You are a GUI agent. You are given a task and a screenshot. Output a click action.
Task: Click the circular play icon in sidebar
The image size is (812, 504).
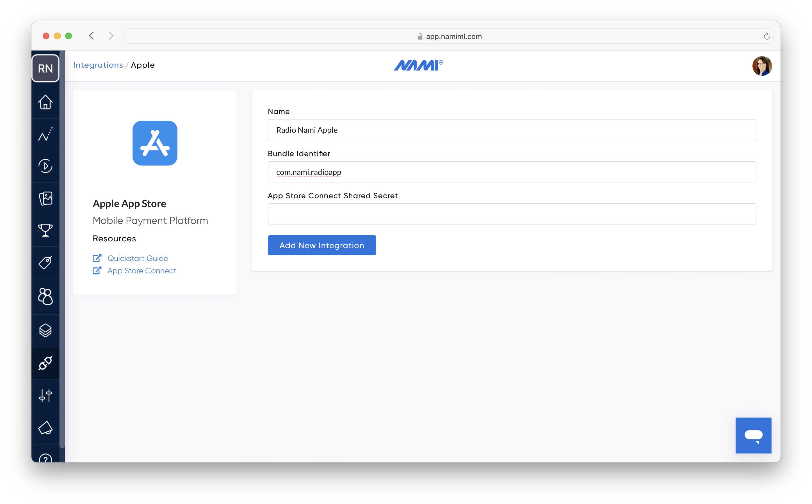pos(45,166)
